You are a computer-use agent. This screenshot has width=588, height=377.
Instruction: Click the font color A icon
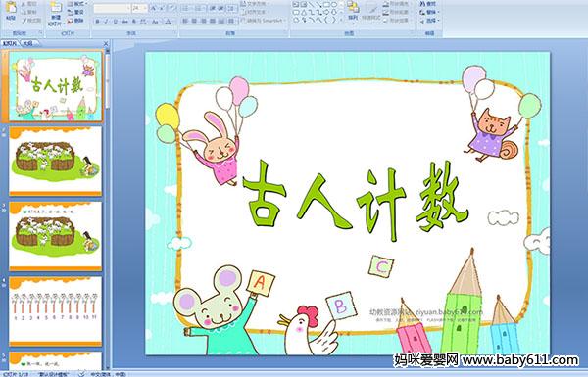[x=168, y=22]
